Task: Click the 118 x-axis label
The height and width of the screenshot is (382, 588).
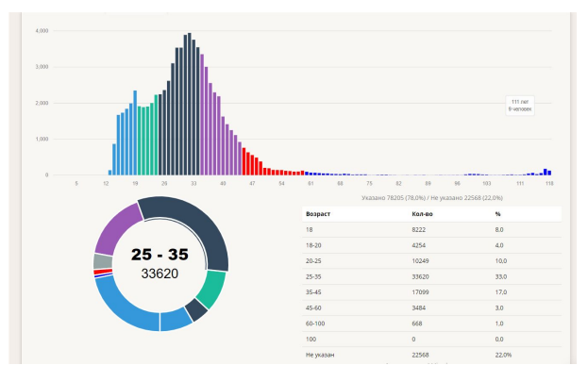Action: click(549, 183)
